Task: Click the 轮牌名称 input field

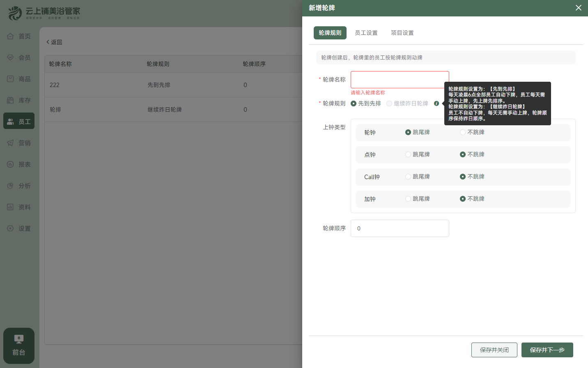Action: pos(400,79)
